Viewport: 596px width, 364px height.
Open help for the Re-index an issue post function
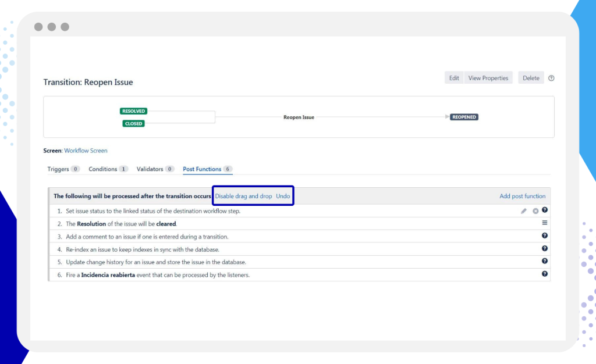tap(545, 248)
